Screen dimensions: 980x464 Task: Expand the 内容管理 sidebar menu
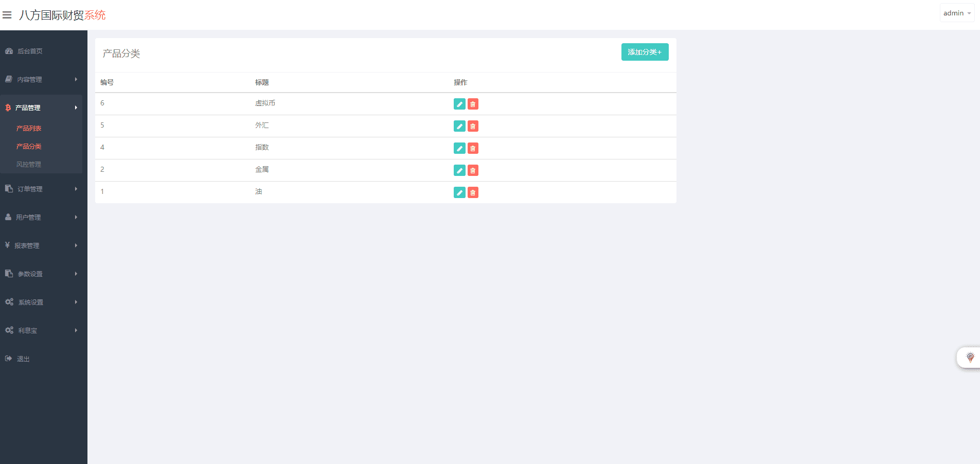click(x=41, y=79)
